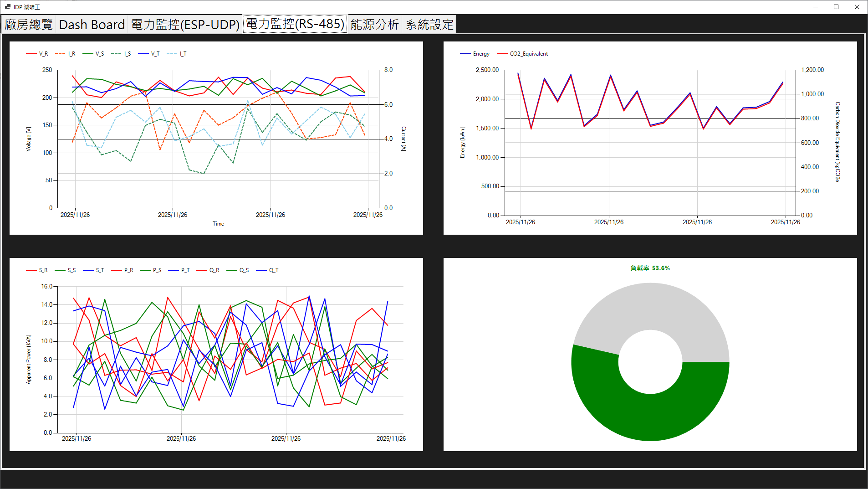This screenshot has width=868, height=489.
Task: Open the 系統設定 tab
Action: coord(429,24)
